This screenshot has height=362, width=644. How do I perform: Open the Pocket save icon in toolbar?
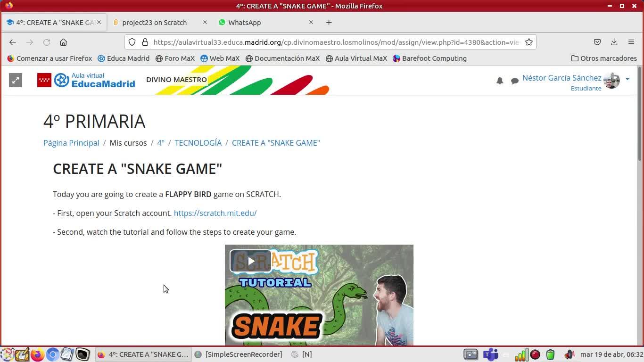(x=597, y=42)
